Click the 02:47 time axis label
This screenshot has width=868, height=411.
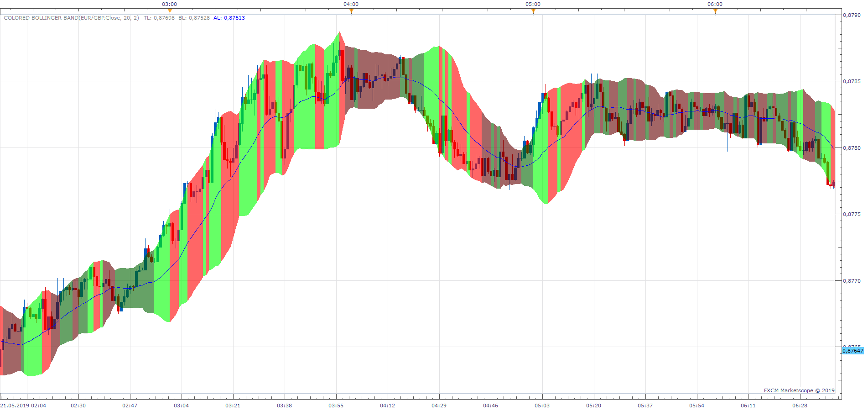click(x=130, y=406)
